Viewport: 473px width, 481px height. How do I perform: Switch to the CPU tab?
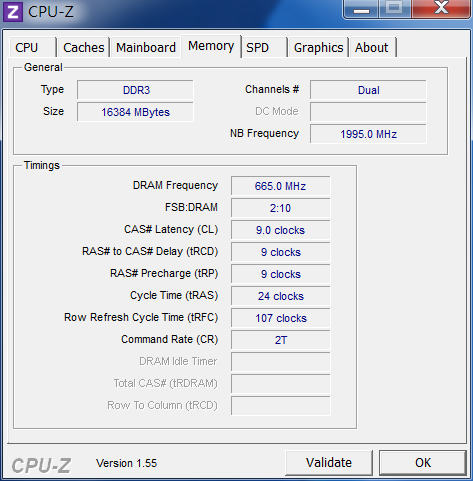pyautogui.click(x=32, y=47)
